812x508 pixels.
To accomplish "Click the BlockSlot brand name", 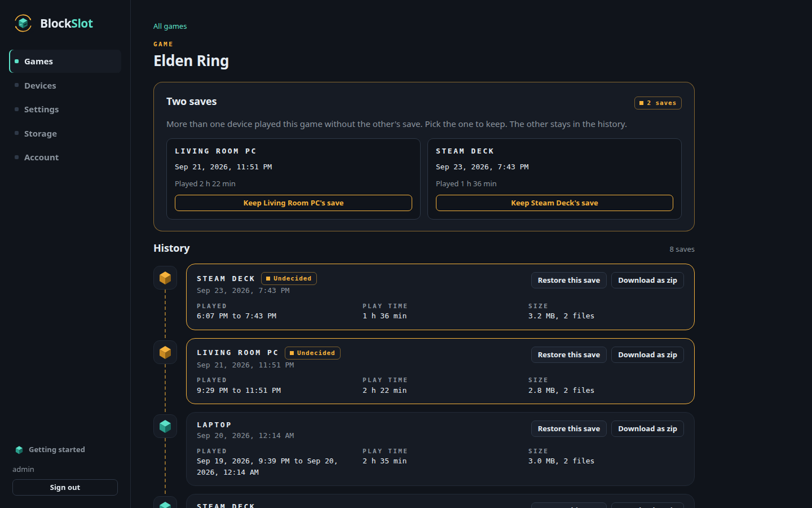I will point(67,23).
